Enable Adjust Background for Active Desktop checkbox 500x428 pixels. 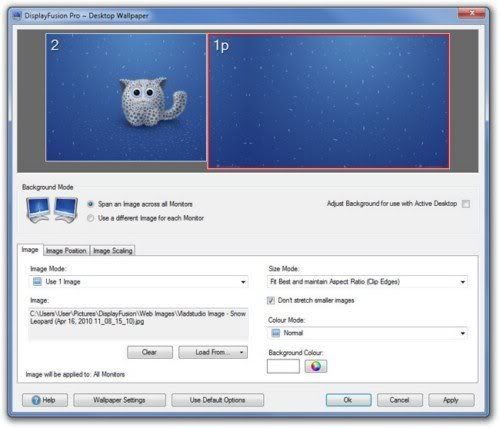466,204
